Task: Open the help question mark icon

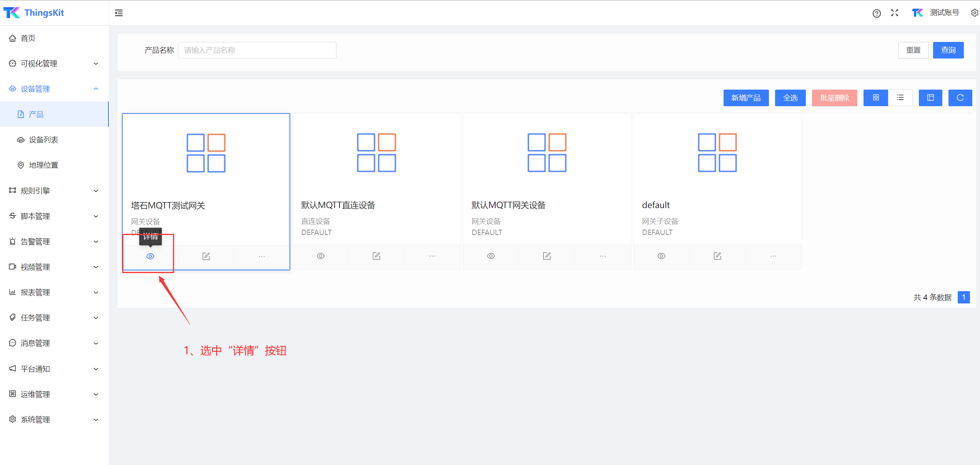Action: point(876,13)
